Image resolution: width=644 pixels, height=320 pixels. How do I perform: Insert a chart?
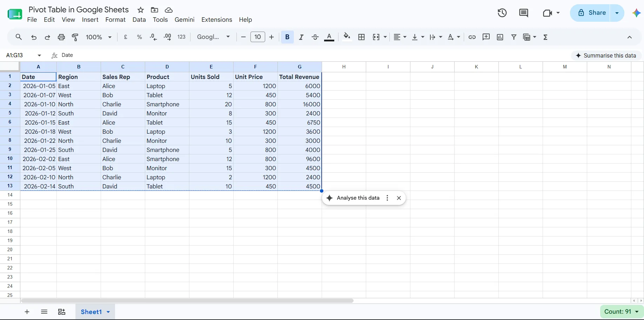point(500,37)
